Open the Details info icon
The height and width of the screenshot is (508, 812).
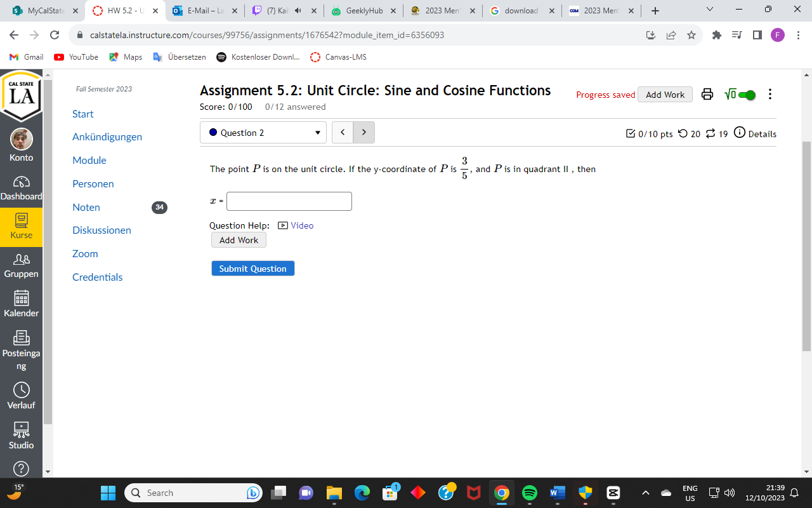click(740, 133)
